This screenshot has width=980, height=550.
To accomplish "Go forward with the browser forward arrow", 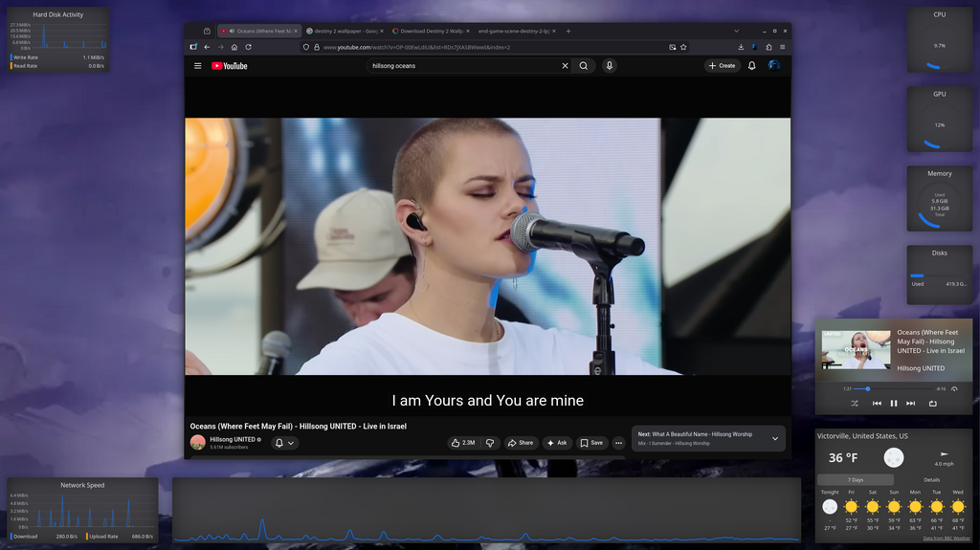I will click(x=221, y=47).
